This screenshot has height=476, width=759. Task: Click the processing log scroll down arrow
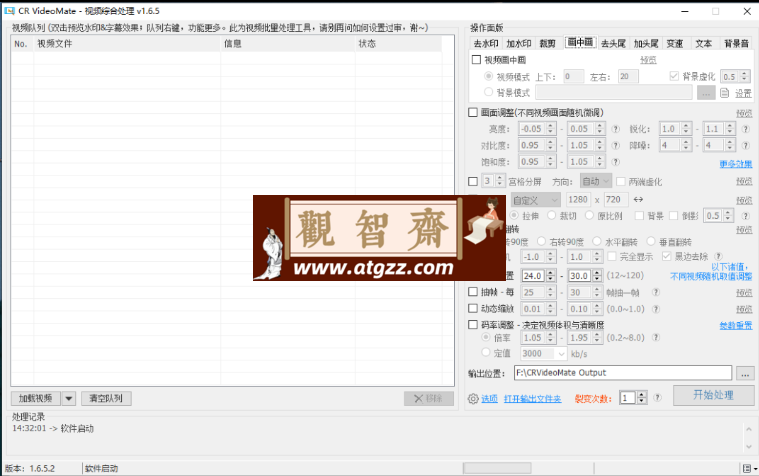click(x=748, y=447)
